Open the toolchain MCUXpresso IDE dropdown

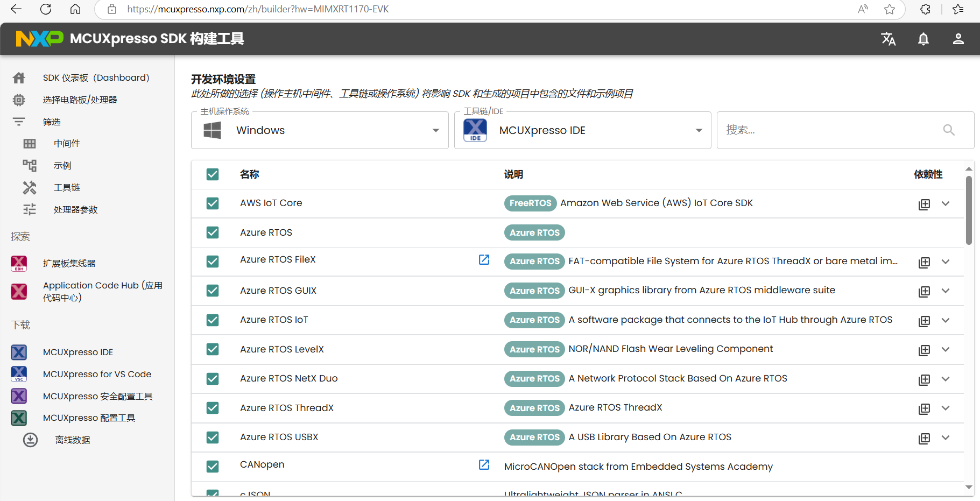tap(582, 130)
